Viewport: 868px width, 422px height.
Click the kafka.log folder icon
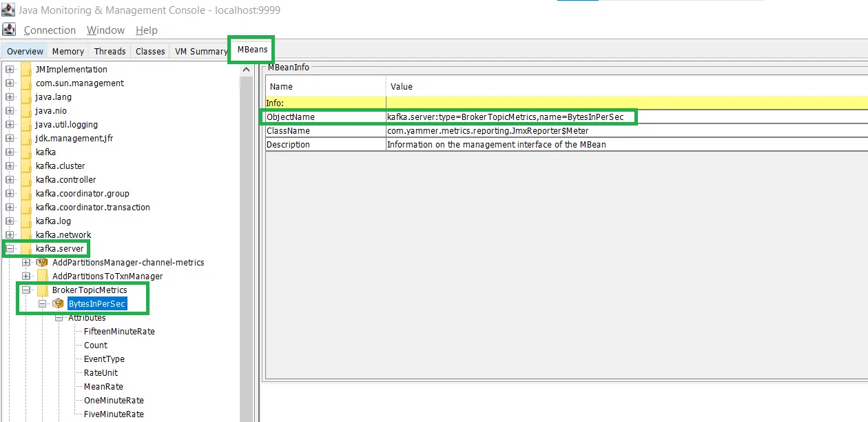[x=26, y=221]
